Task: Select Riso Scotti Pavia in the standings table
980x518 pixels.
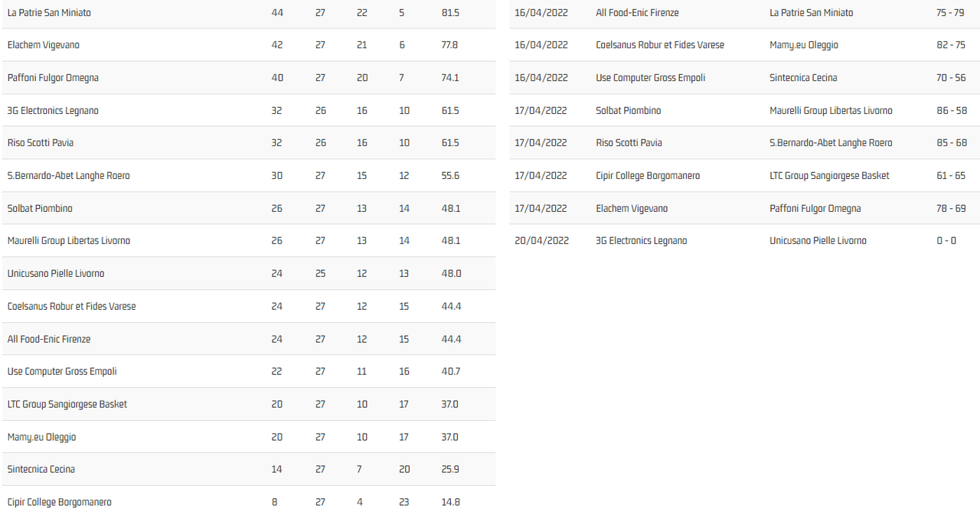Action: tap(41, 143)
